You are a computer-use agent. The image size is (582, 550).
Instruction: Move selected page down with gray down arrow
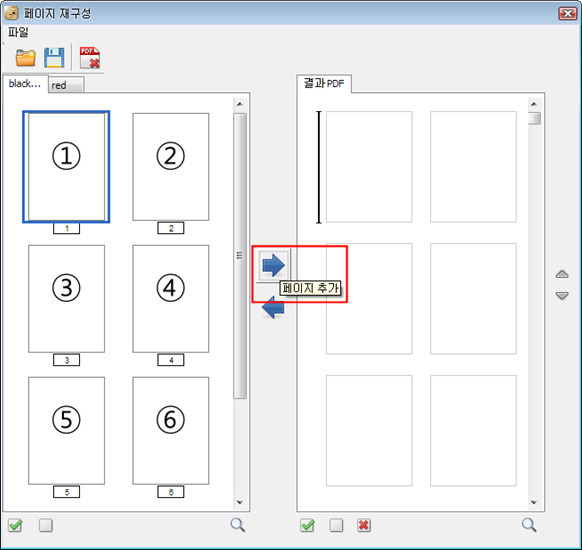tap(562, 295)
